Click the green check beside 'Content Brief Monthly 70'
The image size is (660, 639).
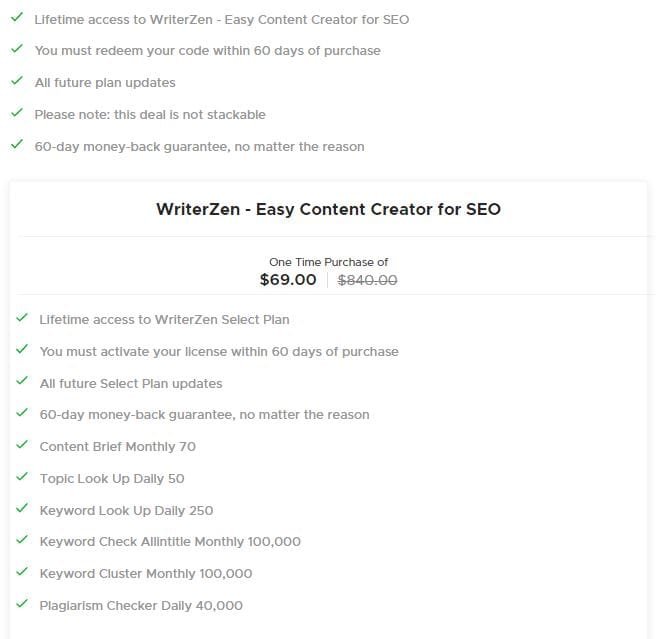(21, 445)
